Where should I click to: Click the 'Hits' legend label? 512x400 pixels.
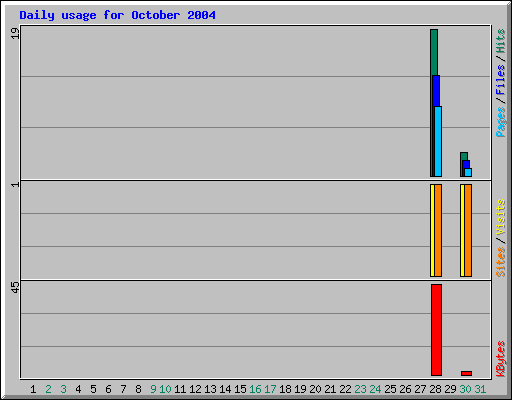pos(501,41)
